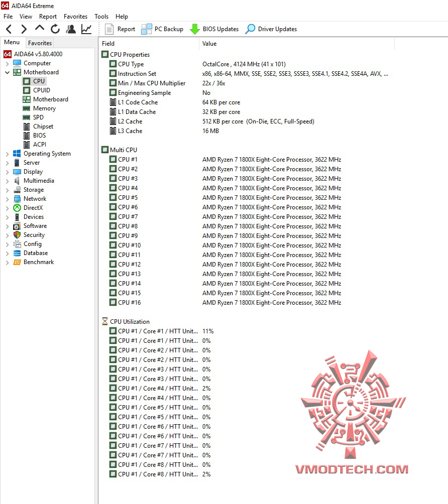Select the CPU item in tree
The width and height of the screenshot is (448, 504).
pyautogui.click(x=39, y=81)
